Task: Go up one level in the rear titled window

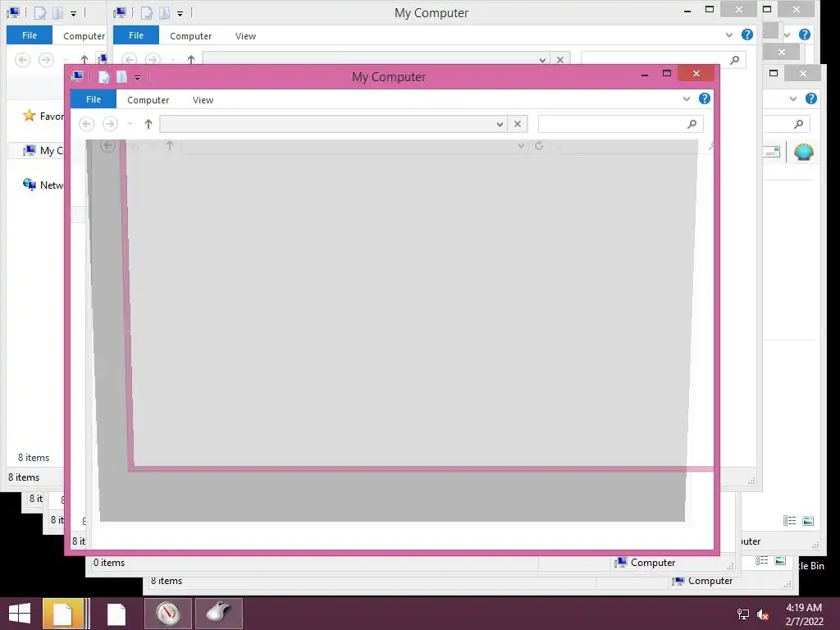Action: [190, 59]
